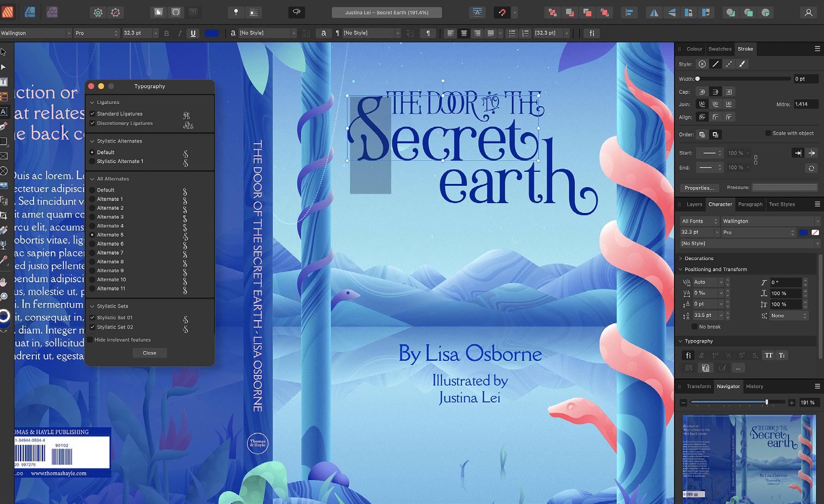Screen dimensions: 824x504
Task: Switch to the Colour tab
Action: (694, 49)
